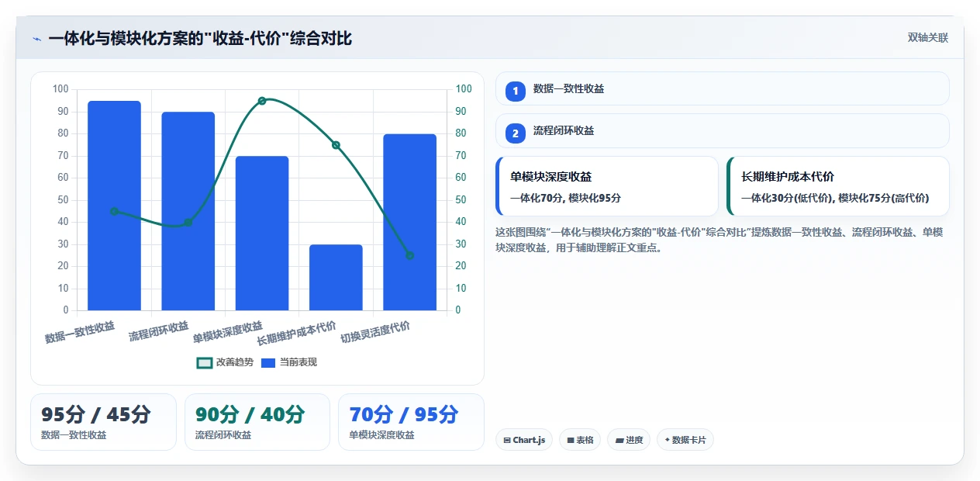Click the line point at value 25
Viewport: 980px width, 481px height.
[x=410, y=255]
